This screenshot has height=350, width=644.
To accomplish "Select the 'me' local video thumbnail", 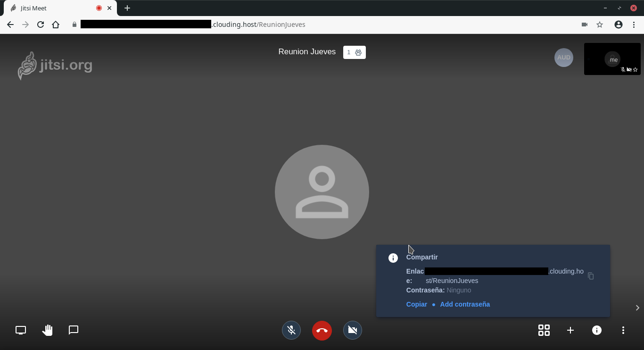I will [x=612, y=59].
